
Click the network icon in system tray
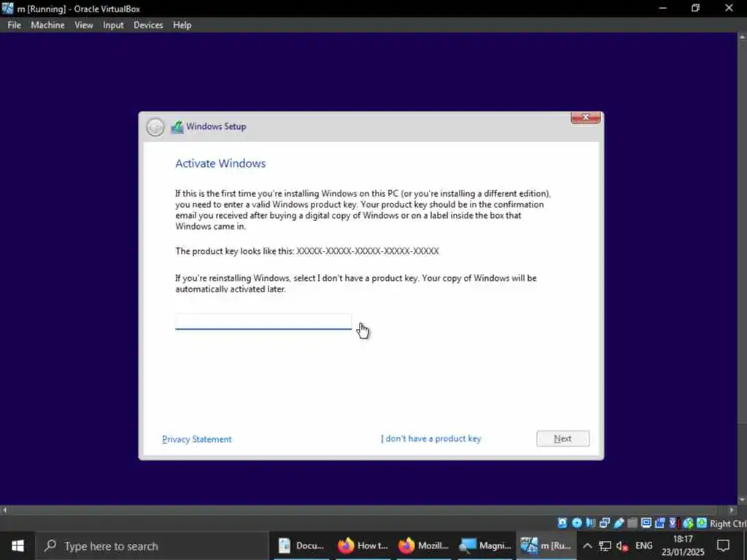605,545
